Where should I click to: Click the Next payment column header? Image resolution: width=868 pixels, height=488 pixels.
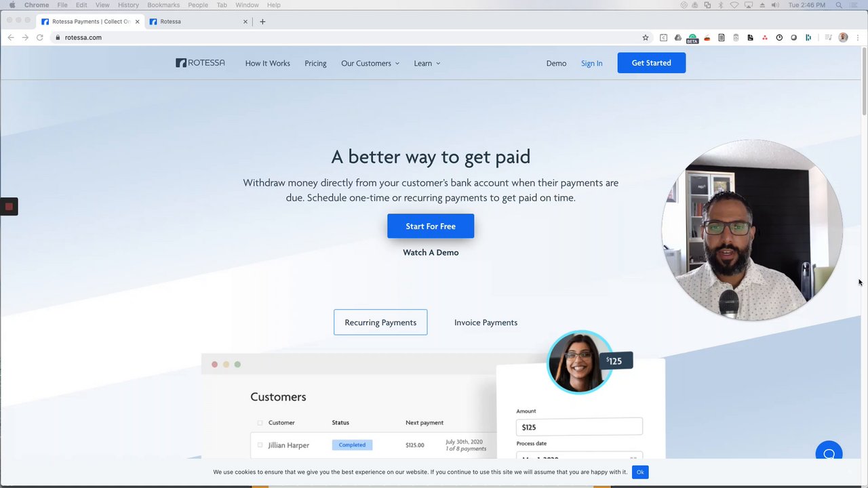pos(425,423)
